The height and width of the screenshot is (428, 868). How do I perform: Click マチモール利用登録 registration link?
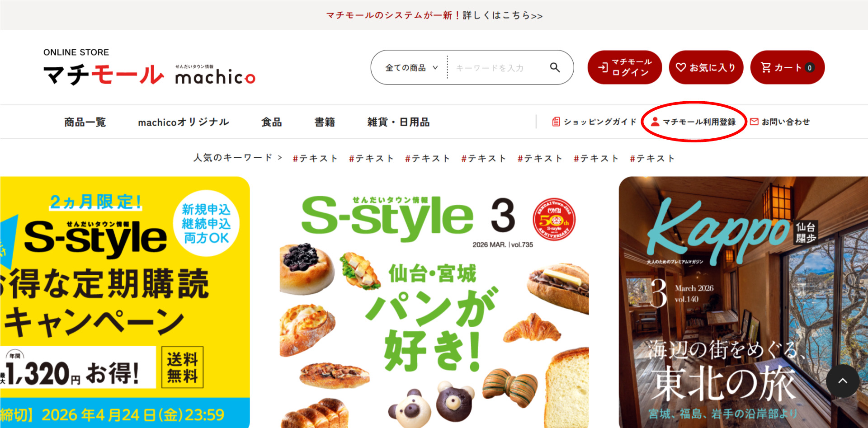693,122
